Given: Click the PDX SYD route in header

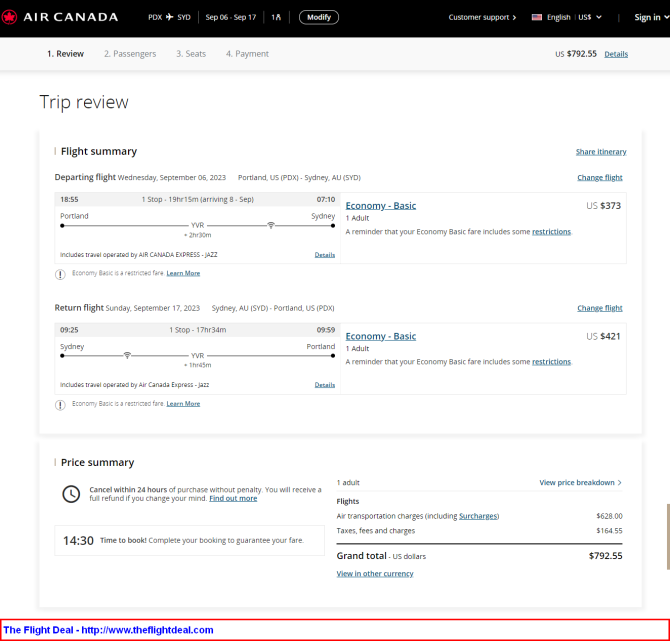Looking at the screenshot, I should (169, 17).
